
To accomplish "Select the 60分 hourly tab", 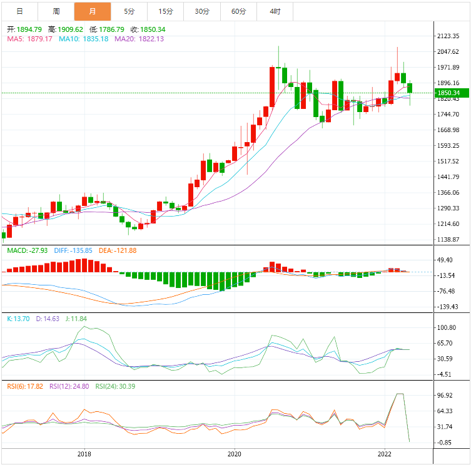I will [238, 11].
